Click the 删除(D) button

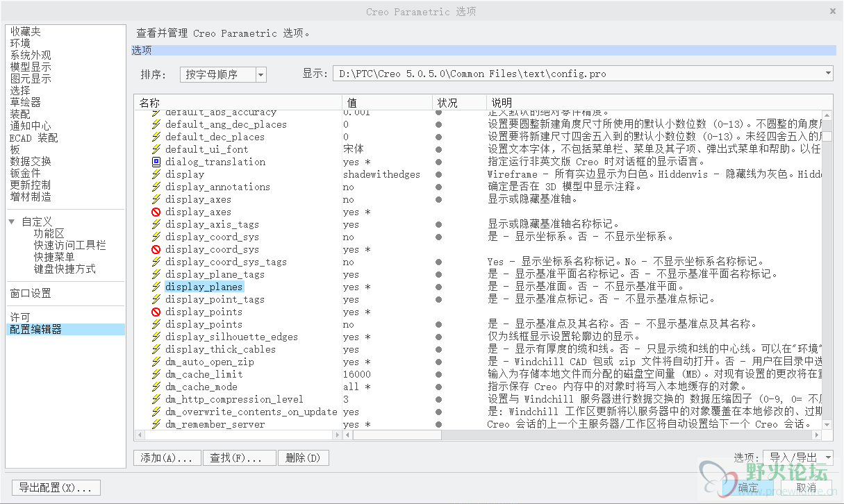[303, 458]
